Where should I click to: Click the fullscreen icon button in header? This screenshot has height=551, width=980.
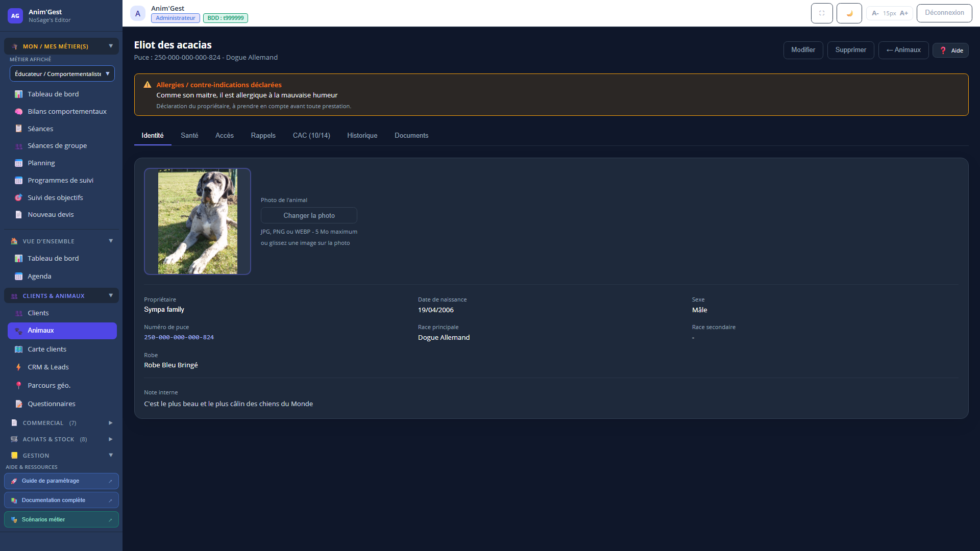click(822, 13)
